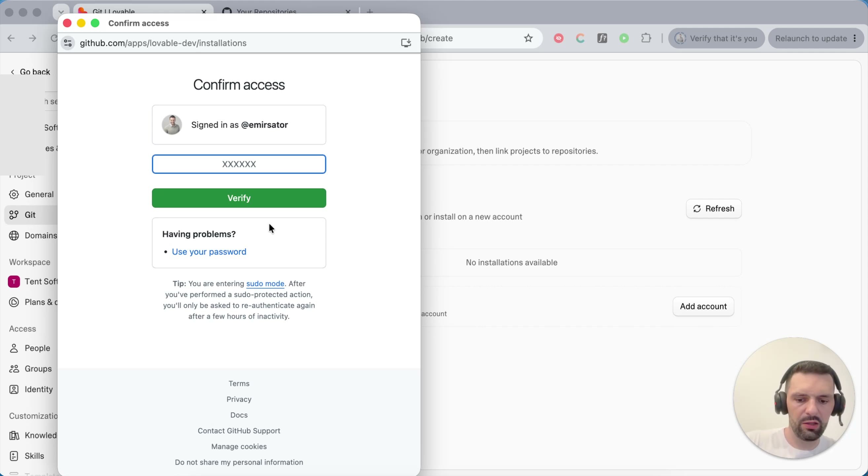Select Git in the settings sidebar

tap(31, 215)
